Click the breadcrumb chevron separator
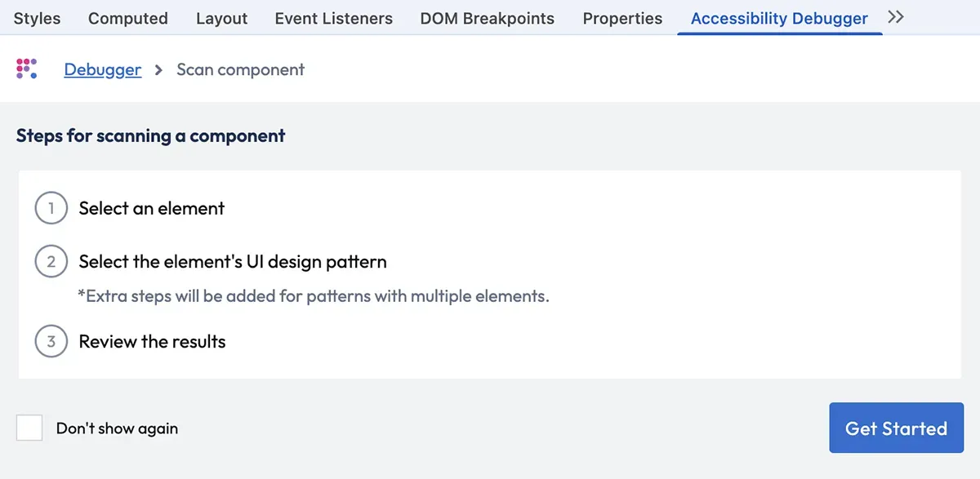 tap(158, 70)
